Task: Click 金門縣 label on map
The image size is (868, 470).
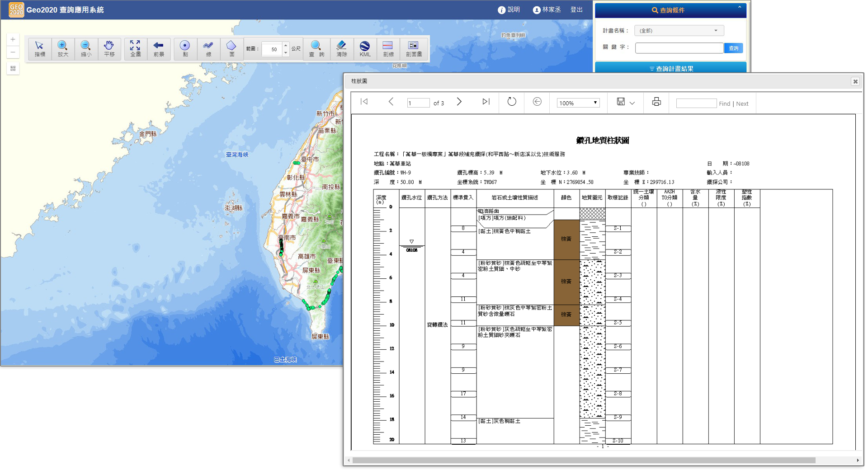Action: point(148,134)
